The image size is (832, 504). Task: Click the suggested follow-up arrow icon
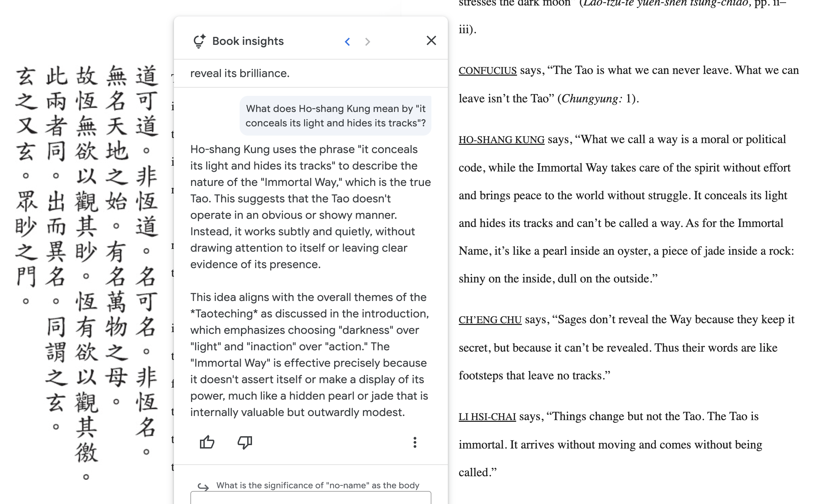click(203, 487)
